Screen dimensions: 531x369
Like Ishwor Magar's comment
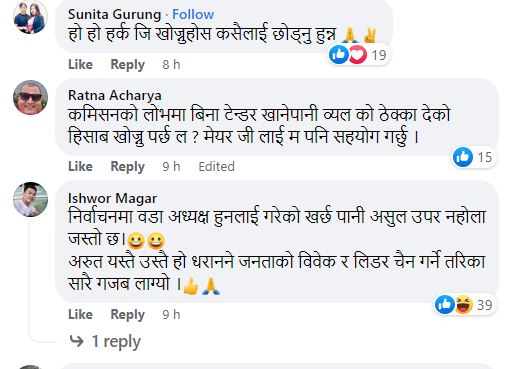[x=81, y=314]
